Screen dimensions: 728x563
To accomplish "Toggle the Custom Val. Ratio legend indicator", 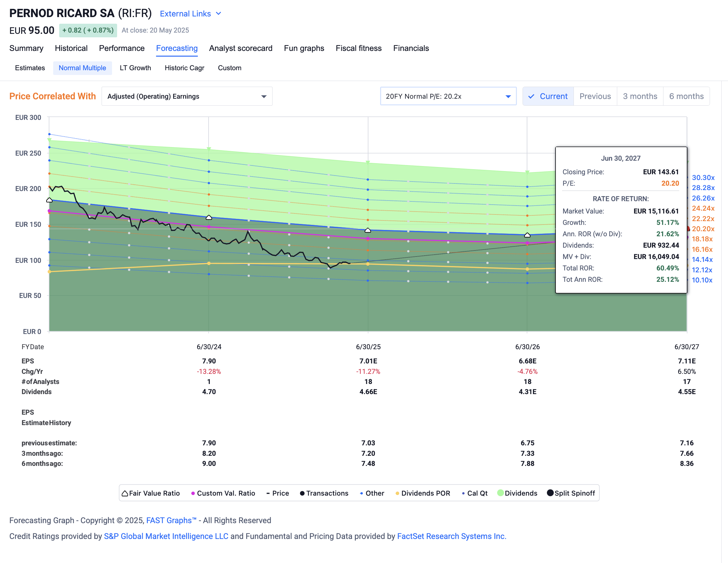I will click(193, 493).
